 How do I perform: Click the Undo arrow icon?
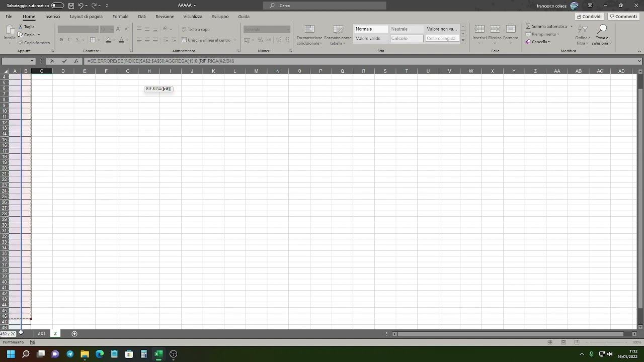tap(80, 6)
